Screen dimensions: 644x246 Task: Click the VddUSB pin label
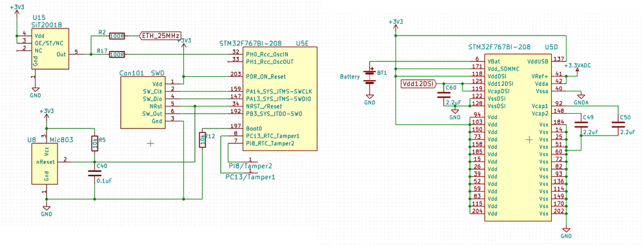[538, 61]
